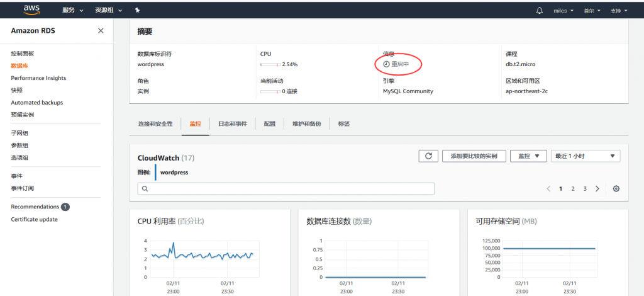
Task: Open the 监控 dropdown button
Action: (x=528, y=156)
